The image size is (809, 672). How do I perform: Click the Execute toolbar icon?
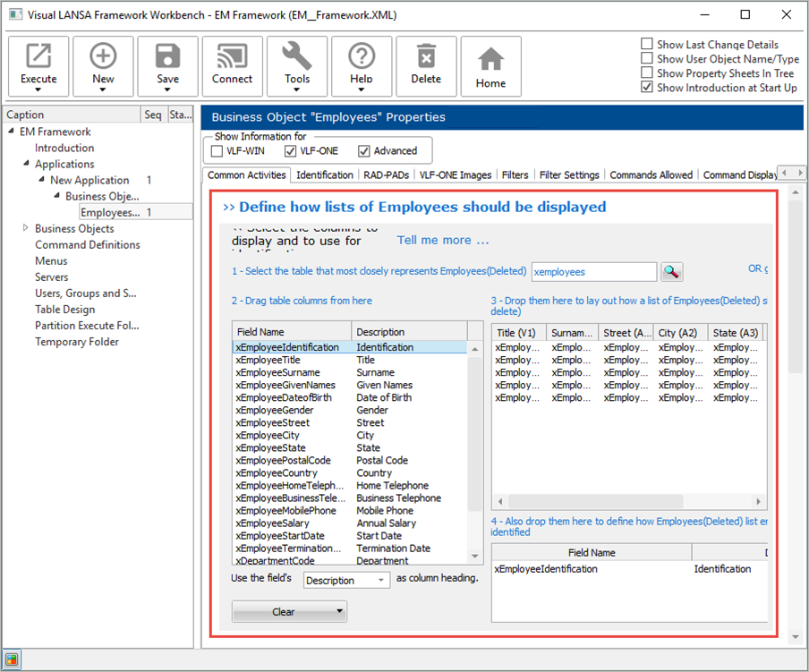38,57
